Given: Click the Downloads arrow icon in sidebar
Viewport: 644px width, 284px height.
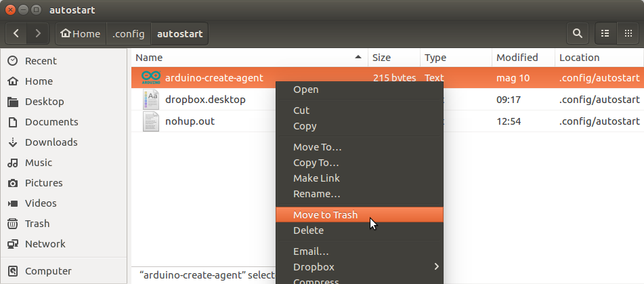Looking at the screenshot, I should click(x=13, y=142).
